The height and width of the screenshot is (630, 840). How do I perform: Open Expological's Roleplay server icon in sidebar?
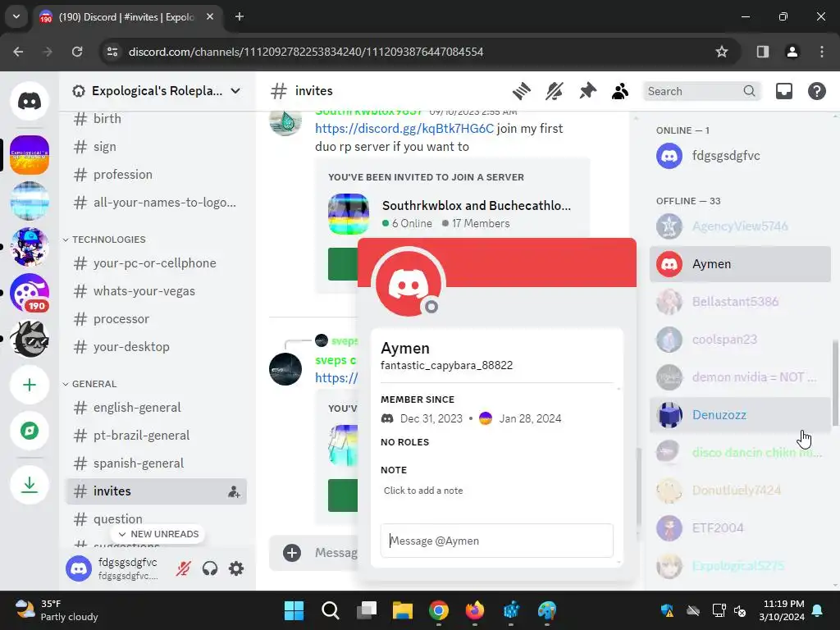tap(30, 155)
